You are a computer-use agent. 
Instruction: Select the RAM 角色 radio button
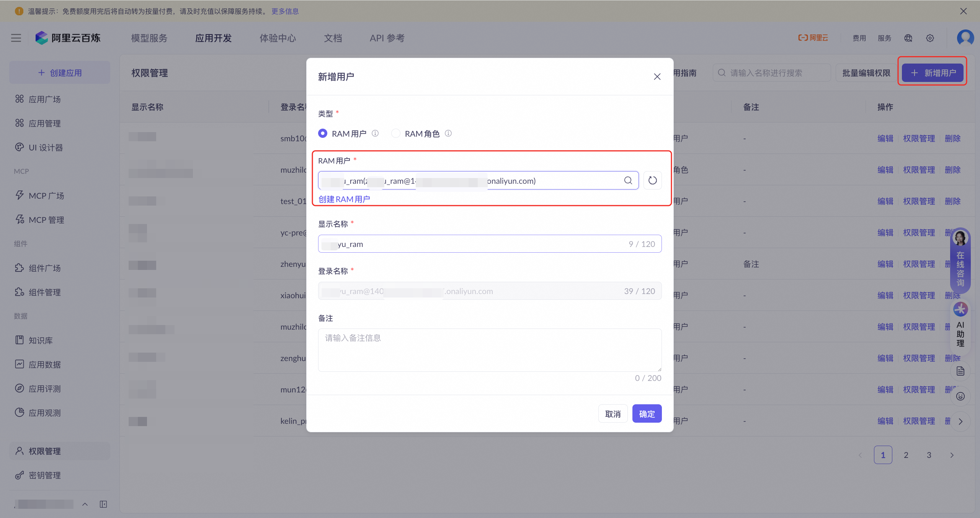(x=396, y=133)
